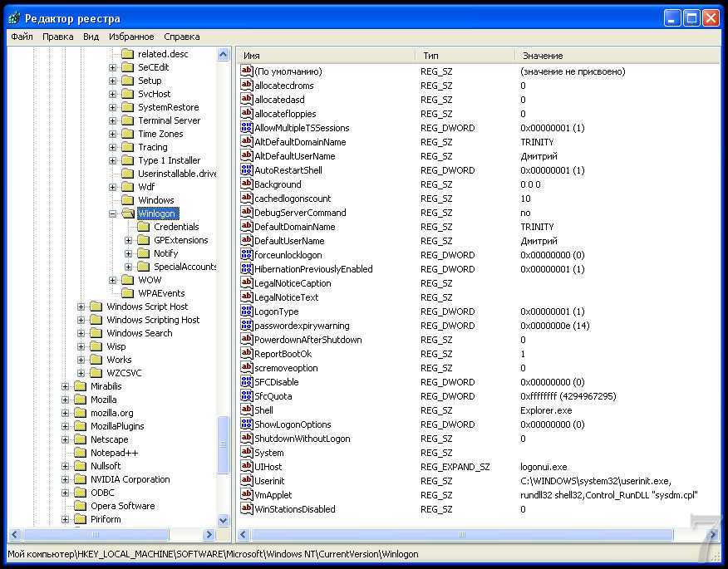Screen dimensions: 728x569
Task: Select the Credentials subkey in tree
Action: coord(176,227)
